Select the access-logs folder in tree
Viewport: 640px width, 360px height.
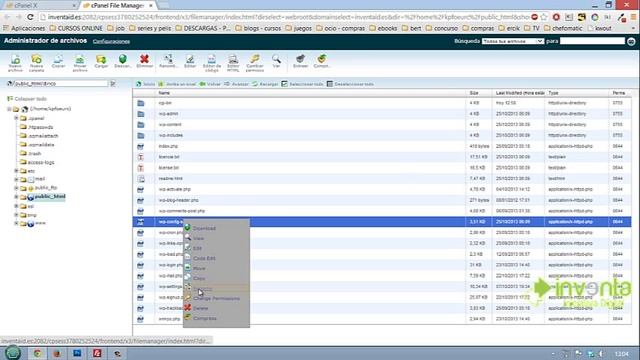tap(41, 162)
